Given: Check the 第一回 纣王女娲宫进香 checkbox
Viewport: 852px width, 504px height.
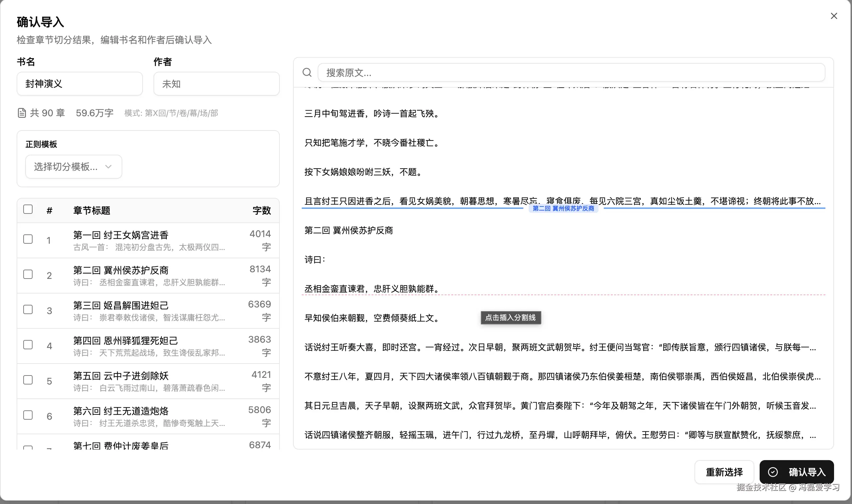Looking at the screenshot, I should (28, 239).
